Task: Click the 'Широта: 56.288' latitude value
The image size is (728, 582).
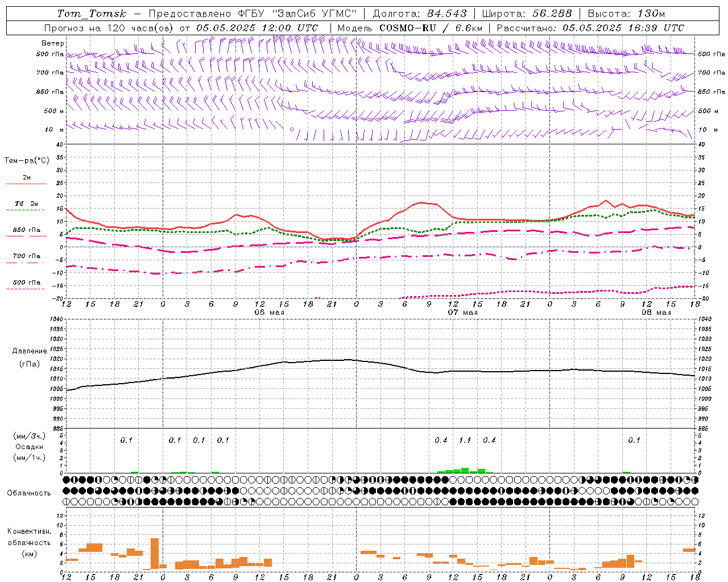Action: click(x=527, y=14)
